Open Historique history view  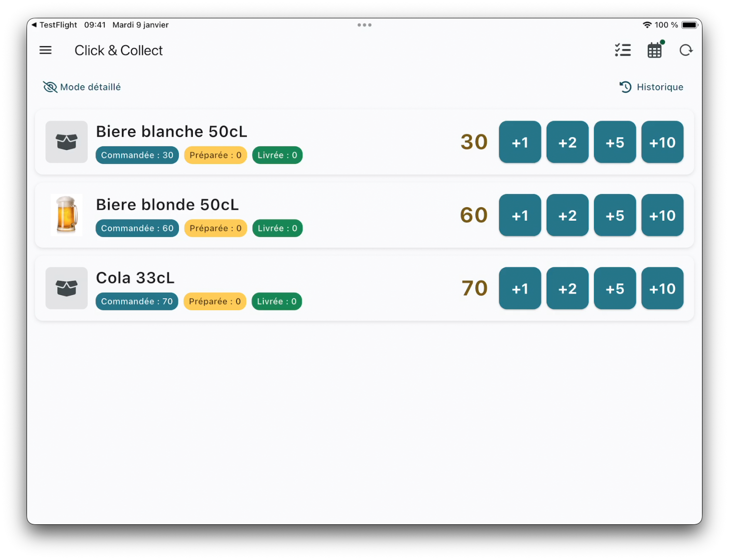(651, 87)
